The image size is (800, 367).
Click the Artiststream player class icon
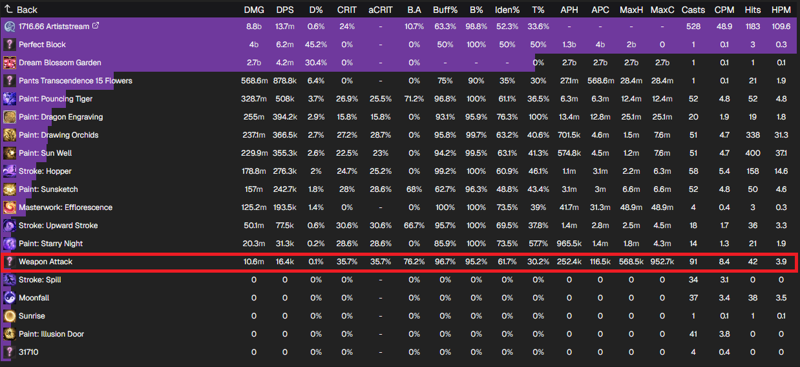pyautogui.click(x=9, y=27)
